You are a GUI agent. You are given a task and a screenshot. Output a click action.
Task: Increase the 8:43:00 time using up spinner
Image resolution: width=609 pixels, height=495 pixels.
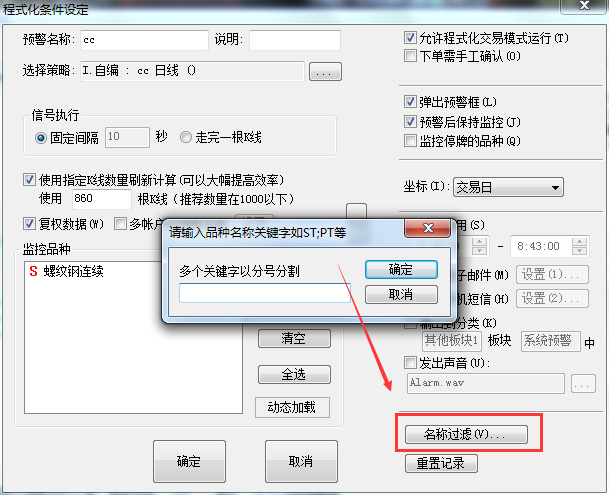(x=579, y=242)
